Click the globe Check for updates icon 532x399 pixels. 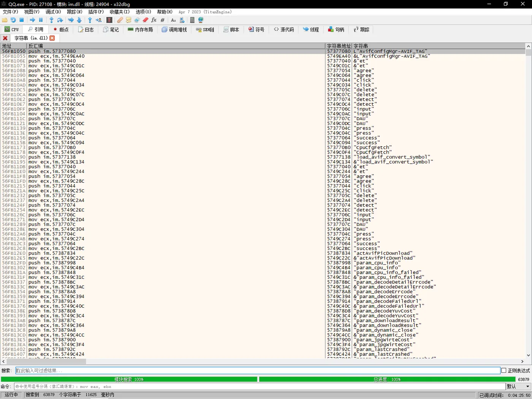[x=201, y=20]
